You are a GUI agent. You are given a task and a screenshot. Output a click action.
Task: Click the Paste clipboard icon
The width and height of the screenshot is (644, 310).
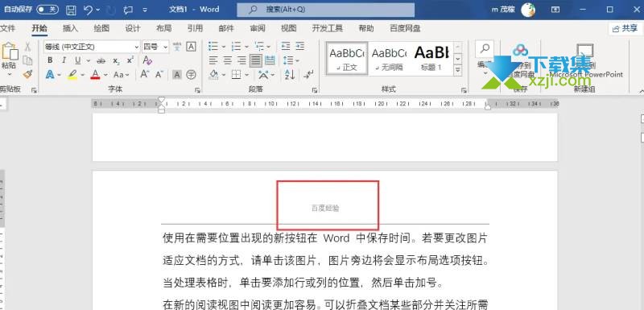click(x=10, y=52)
